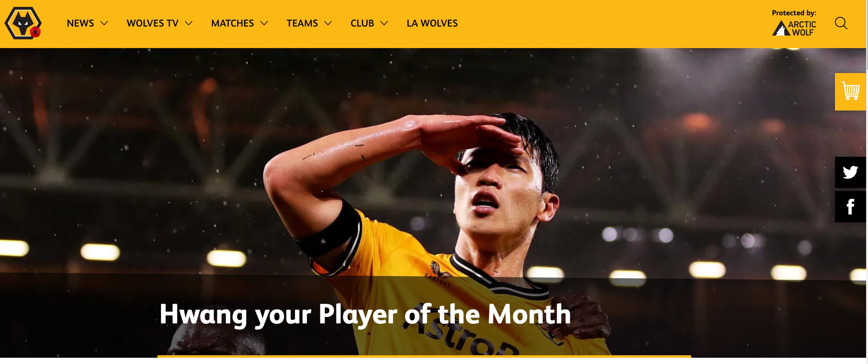Screen dimensions: 868x364
Task: Open the NEWS menu item
Action: [80, 23]
